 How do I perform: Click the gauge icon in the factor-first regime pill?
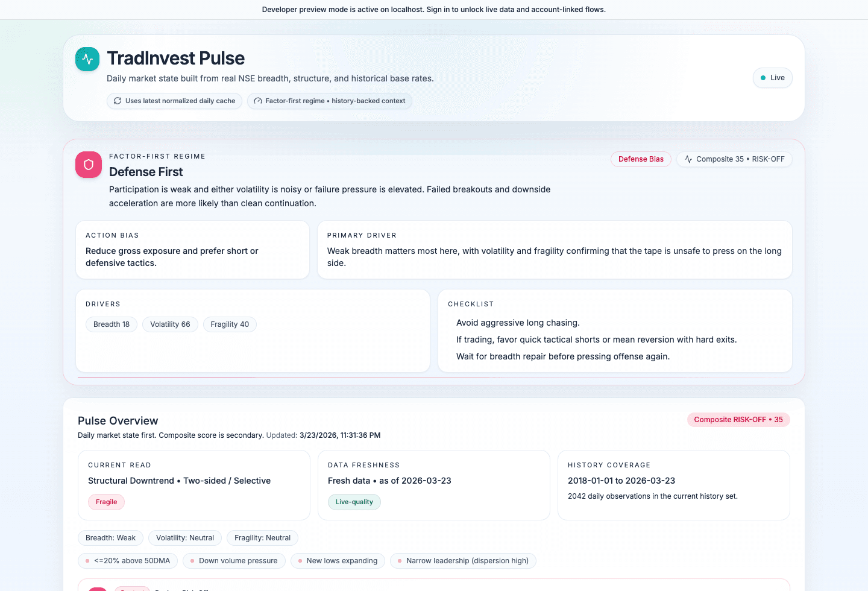257,101
